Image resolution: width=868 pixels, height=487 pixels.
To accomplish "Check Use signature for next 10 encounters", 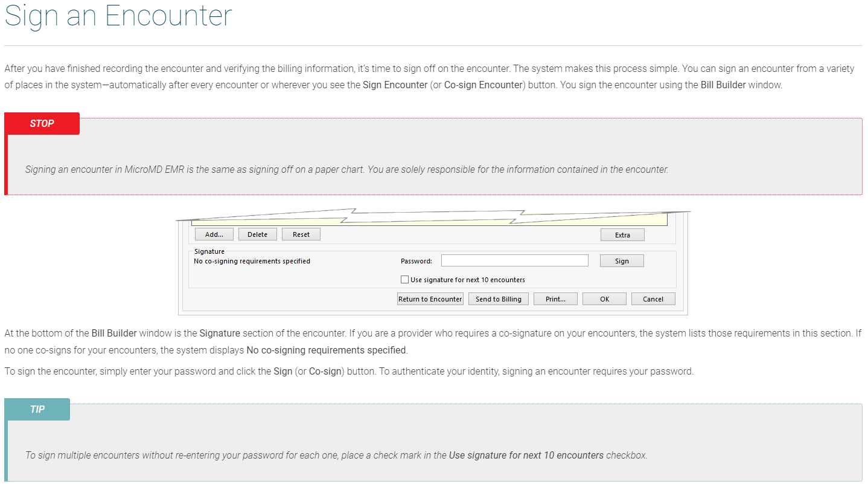I will pos(405,280).
